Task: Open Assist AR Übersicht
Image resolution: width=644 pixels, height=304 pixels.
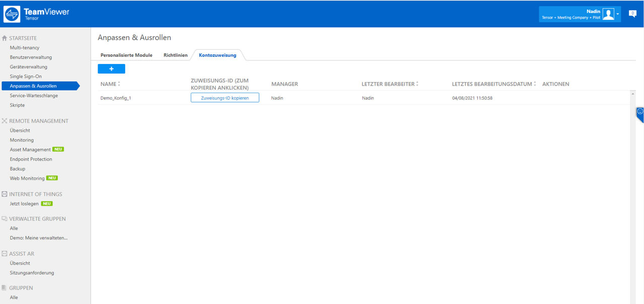Action: [20, 263]
